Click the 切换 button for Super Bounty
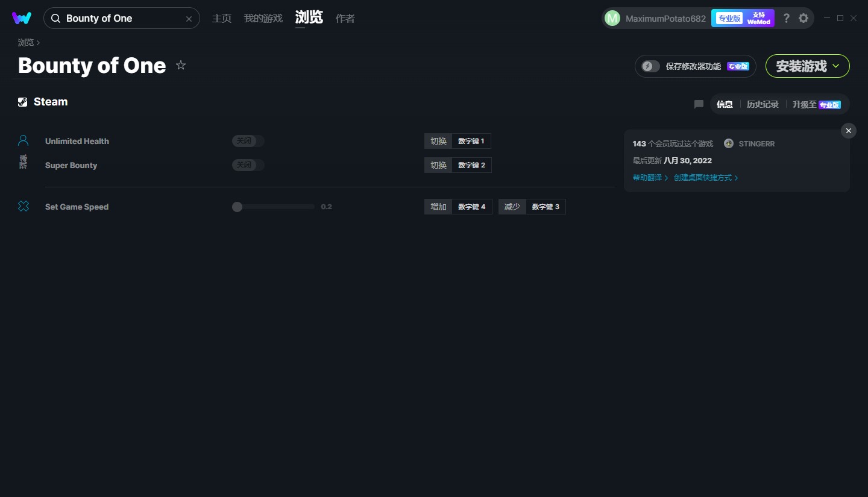This screenshot has width=868, height=497. pos(438,165)
